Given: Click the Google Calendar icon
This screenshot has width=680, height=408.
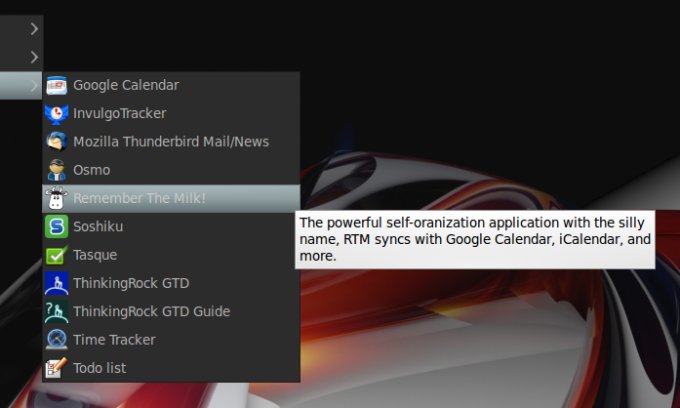Looking at the screenshot, I should coord(56,85).
